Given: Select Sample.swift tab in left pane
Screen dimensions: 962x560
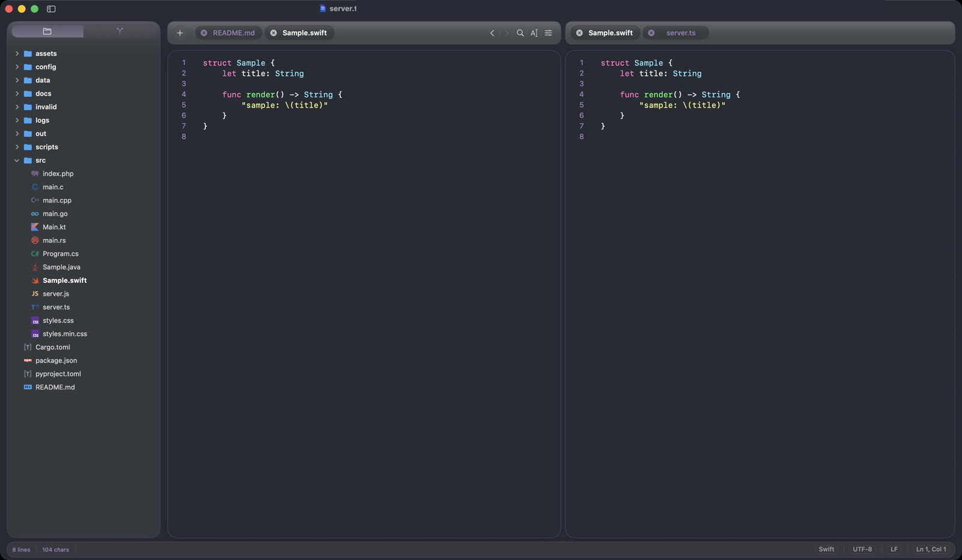Looking at the screenshot, I should click(299, 33).
